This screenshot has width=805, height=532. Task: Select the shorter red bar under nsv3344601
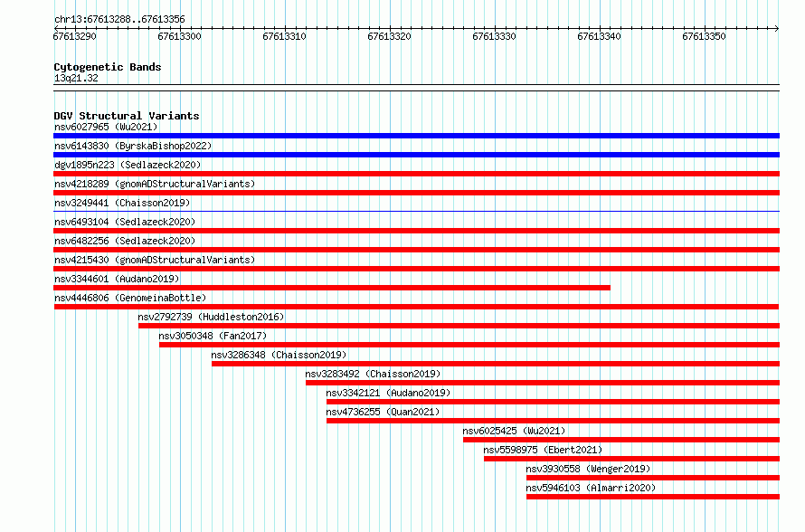pos(332,288)
